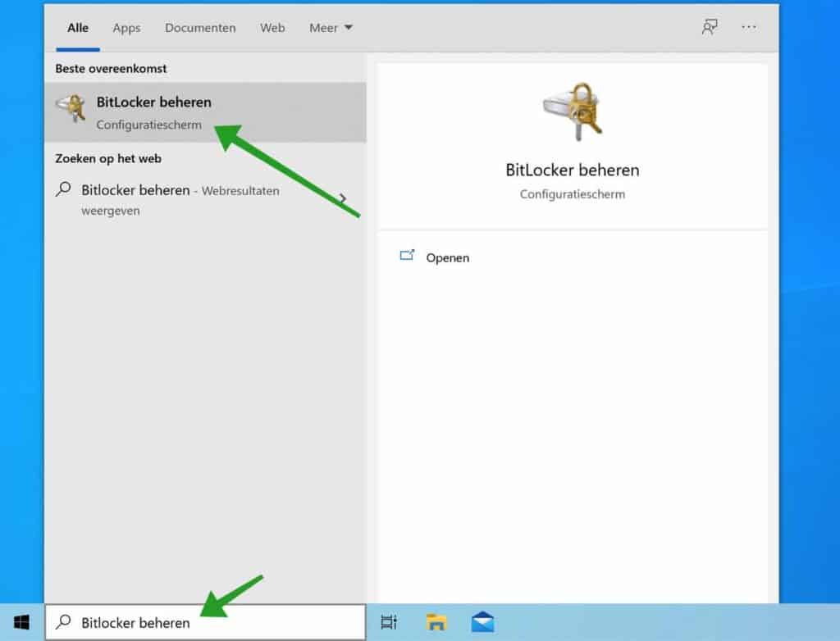Open Task View from the taskbar
This screenshot has width=840, height=641.
tap(389, 622)
